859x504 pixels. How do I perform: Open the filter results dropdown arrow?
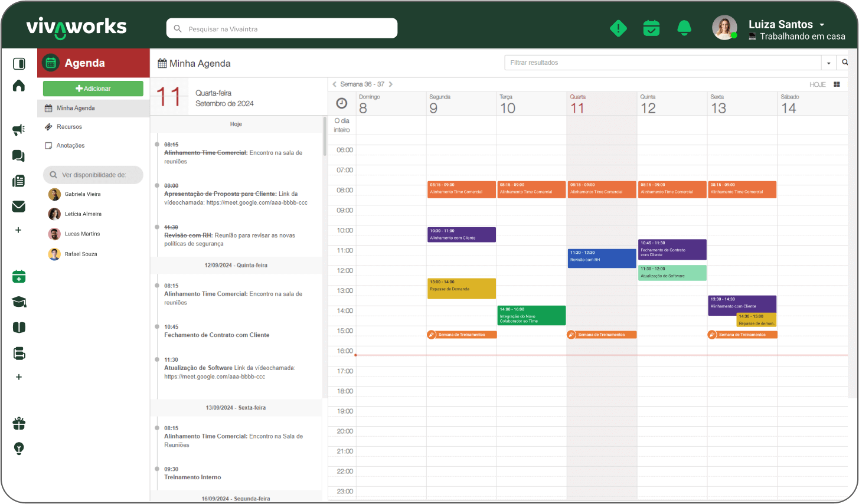coord(829,63)
